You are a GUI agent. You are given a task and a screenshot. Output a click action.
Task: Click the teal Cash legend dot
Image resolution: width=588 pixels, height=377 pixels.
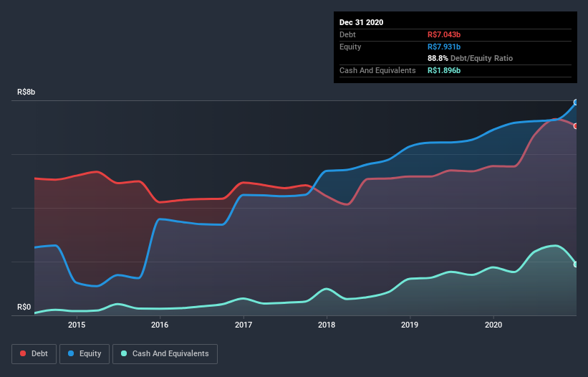(x=124, y=353)
